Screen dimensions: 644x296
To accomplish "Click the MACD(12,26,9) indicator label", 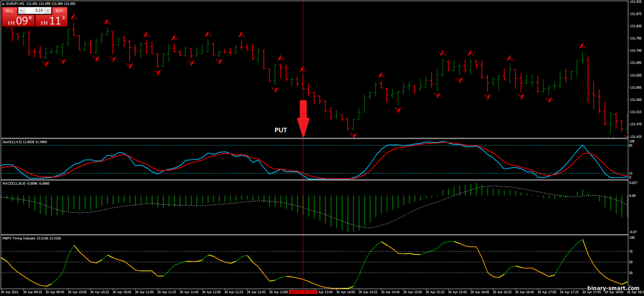I will [x=26, y=183].
